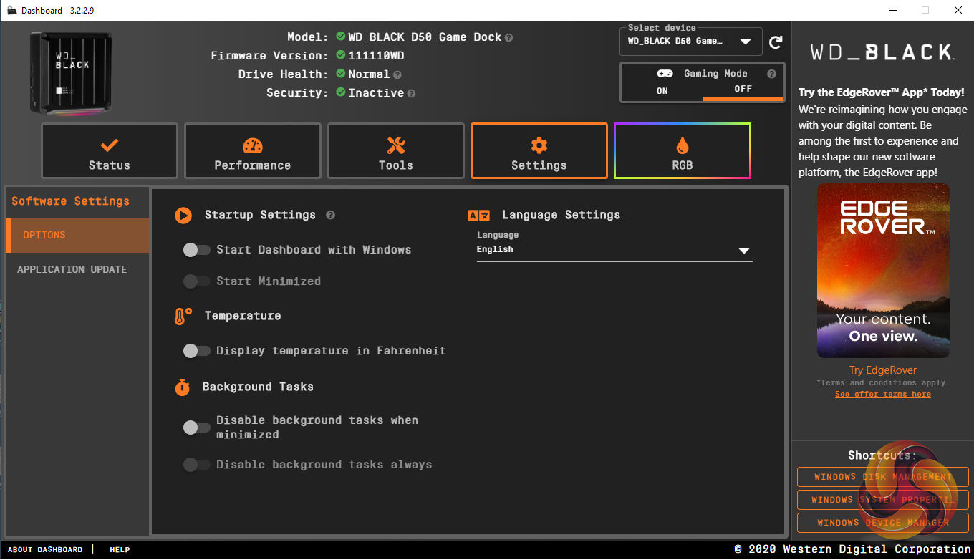Screen dimensions: 974x560
Task: Switch to the Status tab
Action: pyautogui.click(x=110, y=151)
